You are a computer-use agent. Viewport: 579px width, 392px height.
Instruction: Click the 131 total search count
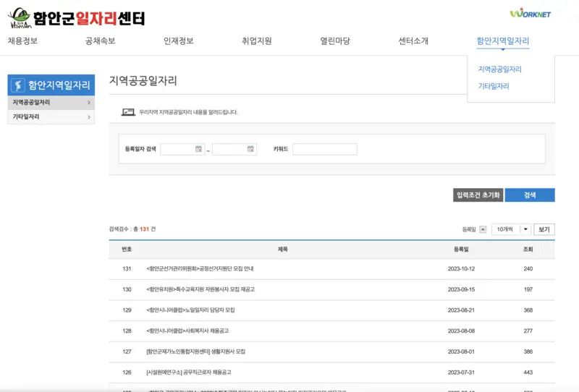[144, 229]
